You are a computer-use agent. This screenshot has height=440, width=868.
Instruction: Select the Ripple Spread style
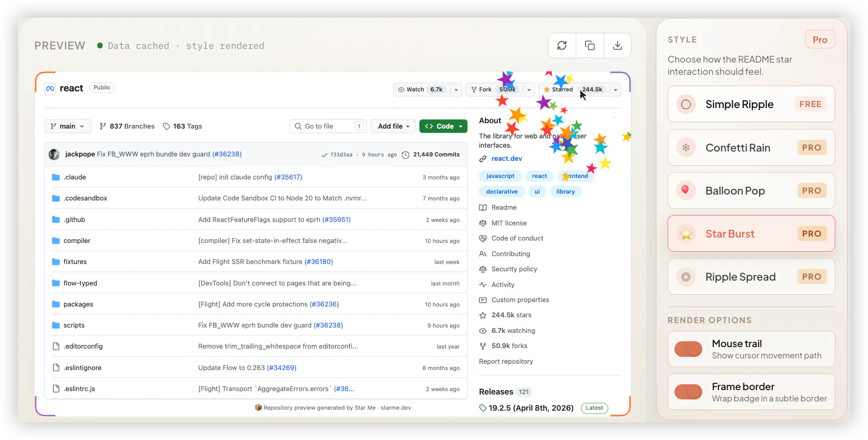point(751,277)
